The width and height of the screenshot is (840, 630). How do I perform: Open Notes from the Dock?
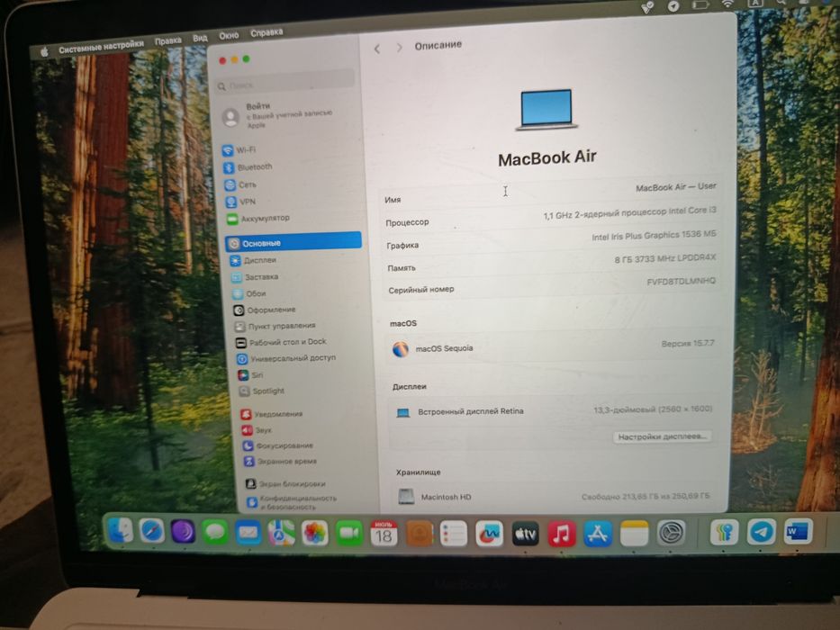pyautogui.click(x=635, y=534)
